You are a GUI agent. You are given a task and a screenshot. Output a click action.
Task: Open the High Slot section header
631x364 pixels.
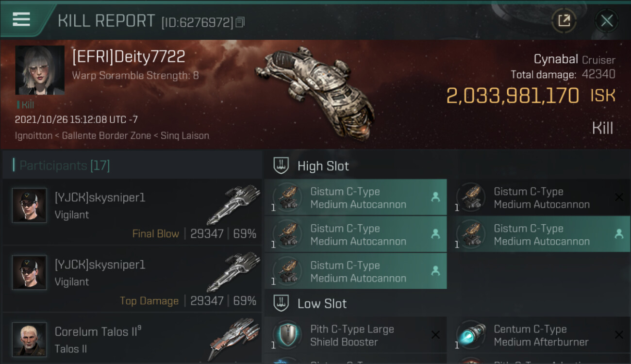(x=323, y=166)
